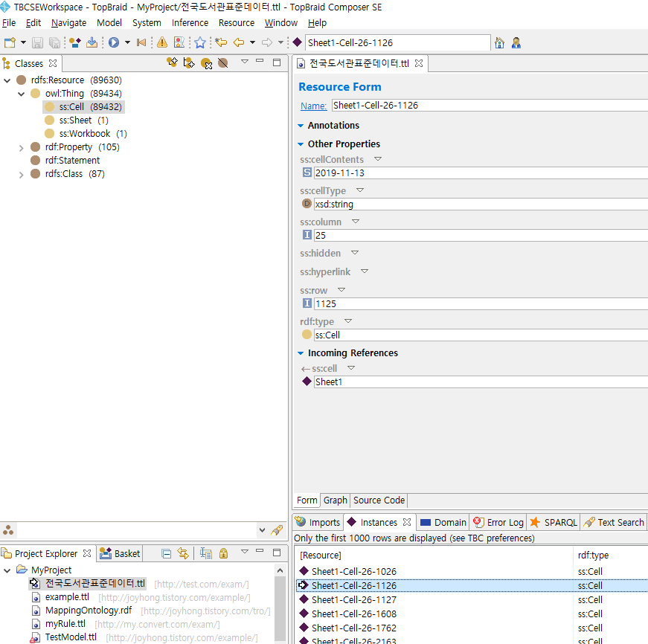
Task: Click the reset inferences icon
Action: click(141, 42)
